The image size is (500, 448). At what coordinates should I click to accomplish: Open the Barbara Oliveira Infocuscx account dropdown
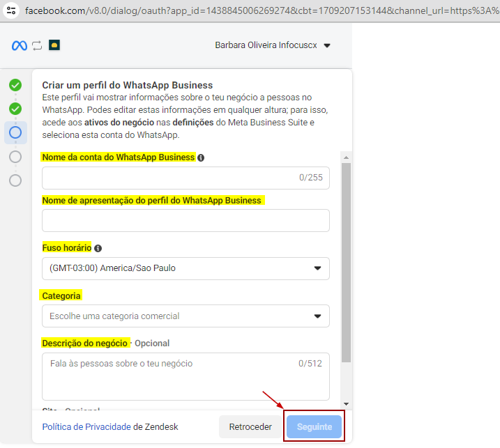pyautogui.click(x=273, y=45)
